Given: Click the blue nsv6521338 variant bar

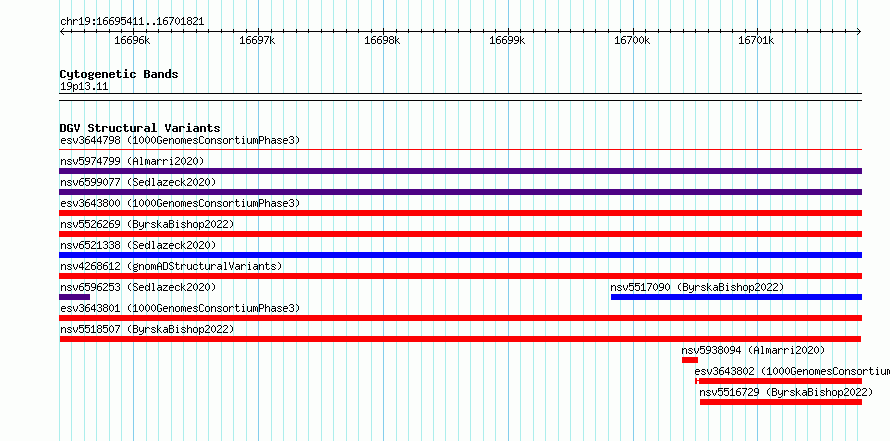Looking at the screenshot, I should pos(460,255).
